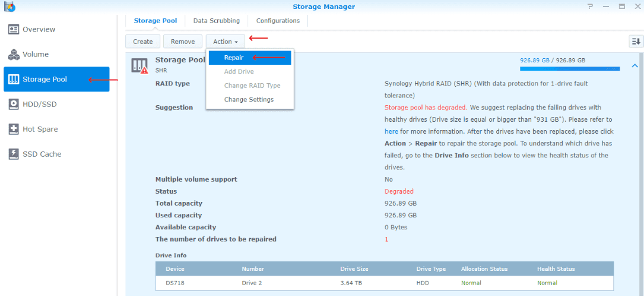Click the Create button
This screenshot has height=300, width=644.
143,42
